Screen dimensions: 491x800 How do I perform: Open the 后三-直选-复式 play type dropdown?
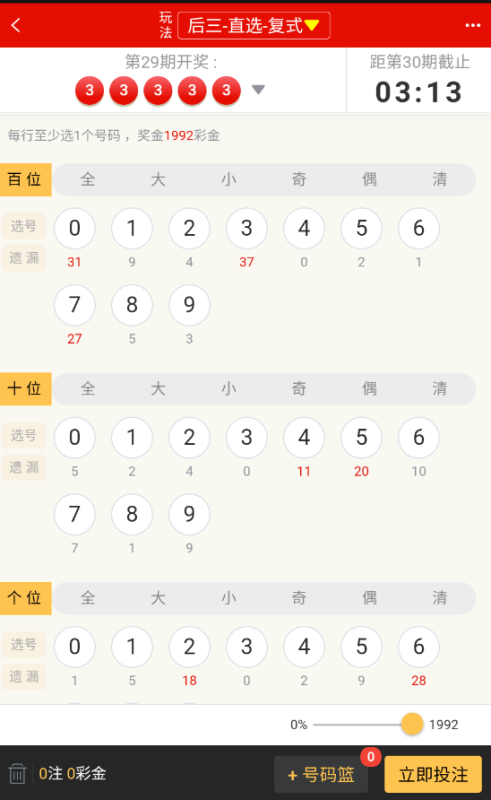pos(254,26)
